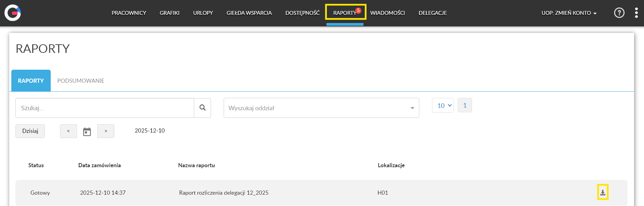Go to previous day arrow button
644x206 pixels.
point(69,131)
